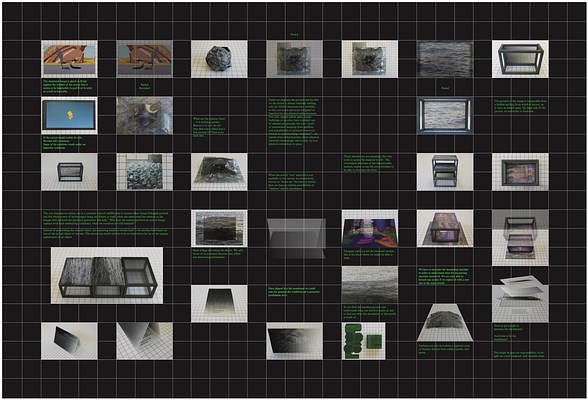Open the bright Road Runner cartoon thumbnail
The height and width of the screenshot is (400, 588).
[x=69, y=59]
